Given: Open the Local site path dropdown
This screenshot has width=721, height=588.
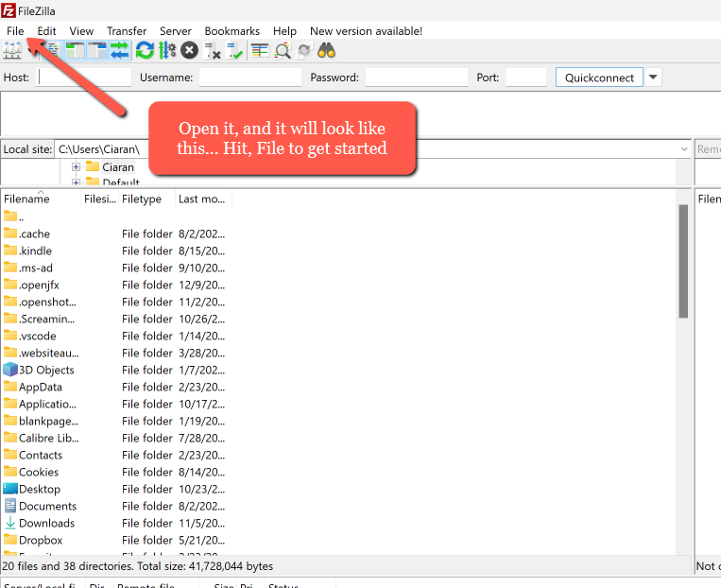Looking at the screenshot, I should pyautogui.click(x=684, y=149).
